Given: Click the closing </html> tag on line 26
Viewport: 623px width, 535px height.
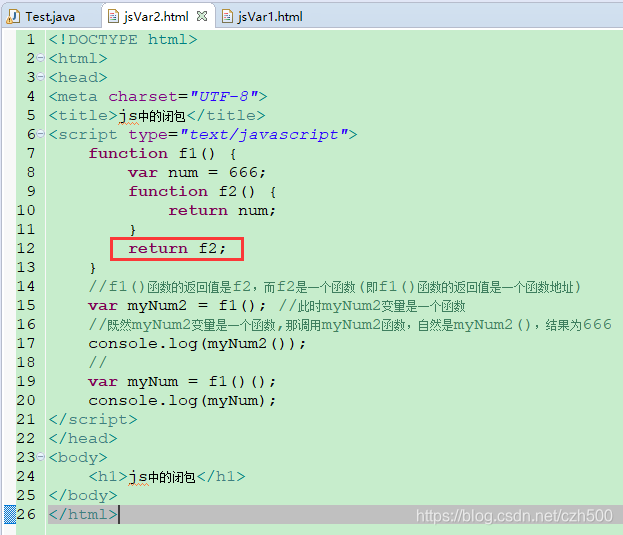Looking at the screenshot, I should (x=83, y=514).
